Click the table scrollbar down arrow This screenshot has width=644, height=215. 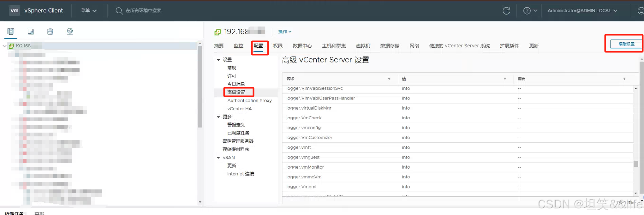pos(636,193)
